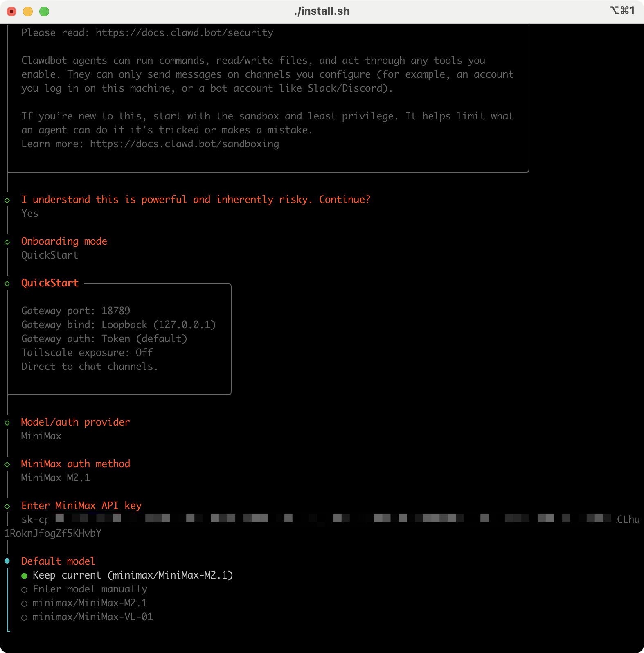The image size is (644, 653).
Task: Click the diamond beside Enter MiniMax API key
Action: pos(7,506)
